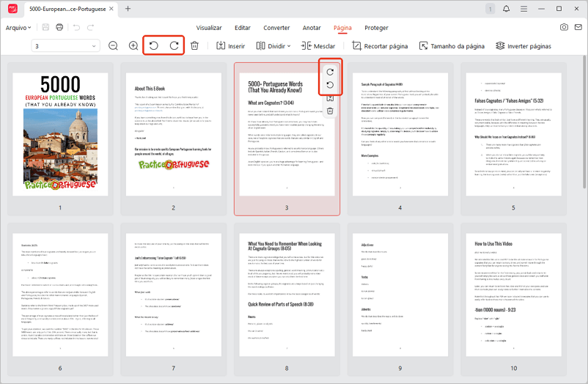
Task: Select the page 7 thumbnail
Action: (174, 295)
